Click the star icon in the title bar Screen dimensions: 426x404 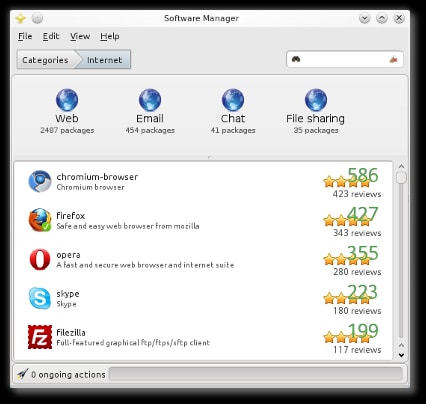point(21,18)
